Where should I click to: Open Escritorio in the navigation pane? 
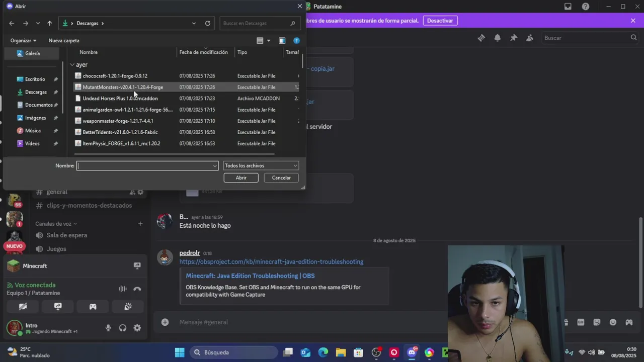click(35, 79)
